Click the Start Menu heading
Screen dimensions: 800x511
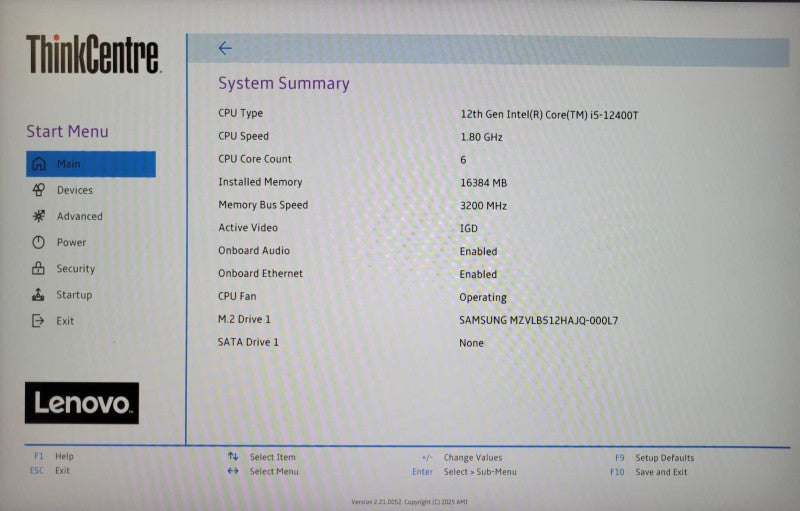[x=67, y=131]
